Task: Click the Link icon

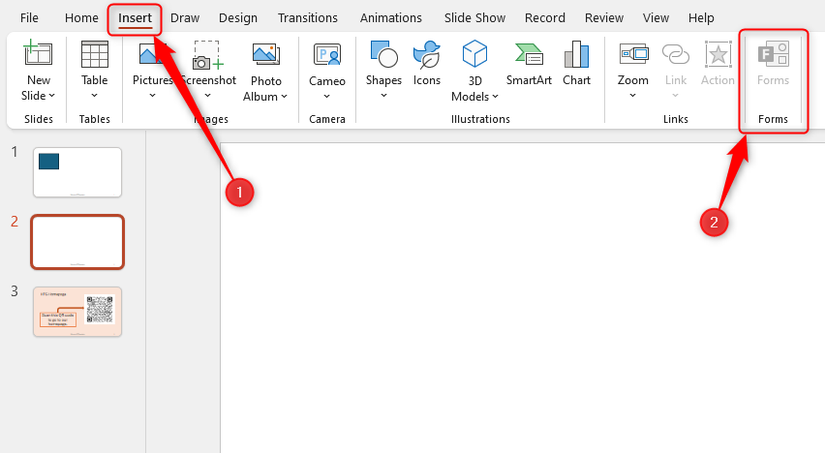Action: (x=676, y=54)
